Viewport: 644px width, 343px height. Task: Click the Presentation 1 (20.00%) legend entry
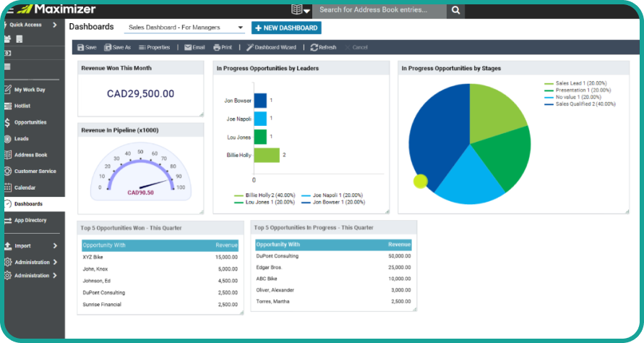pos(578,90)
